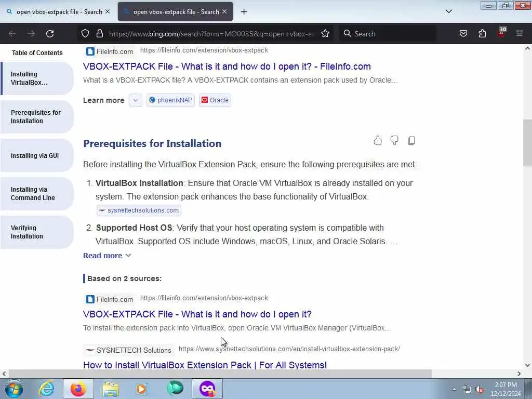Show hidden system tray icons
This screenshot has height=399, width=532.
[x=454, y=389]
